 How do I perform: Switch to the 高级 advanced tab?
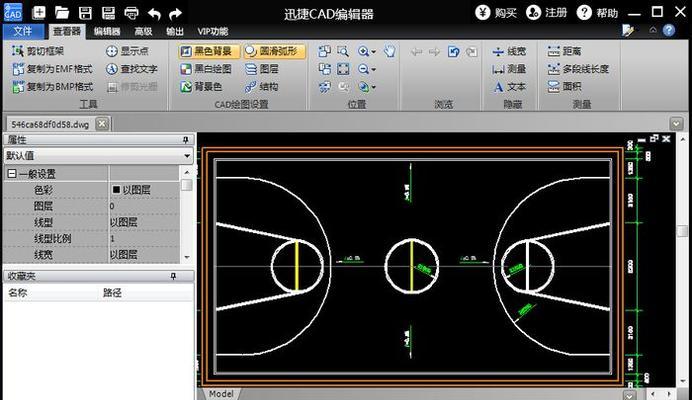(143, 31)
